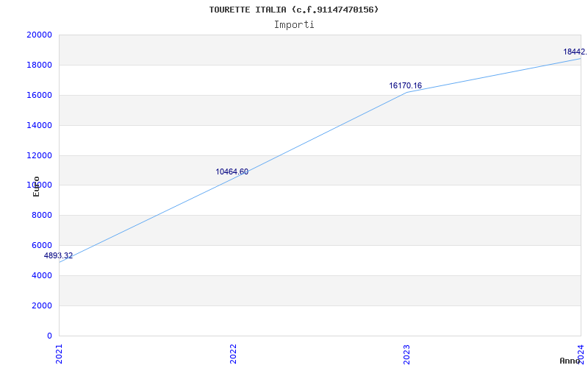
Task: Select the 16170.16 data label
Action: pyautogui.click(x=405, y=86)
